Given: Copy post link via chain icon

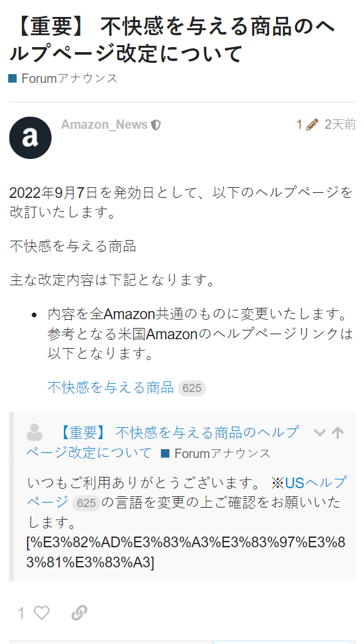Looking at the screenshot, I should coord(79,613).
